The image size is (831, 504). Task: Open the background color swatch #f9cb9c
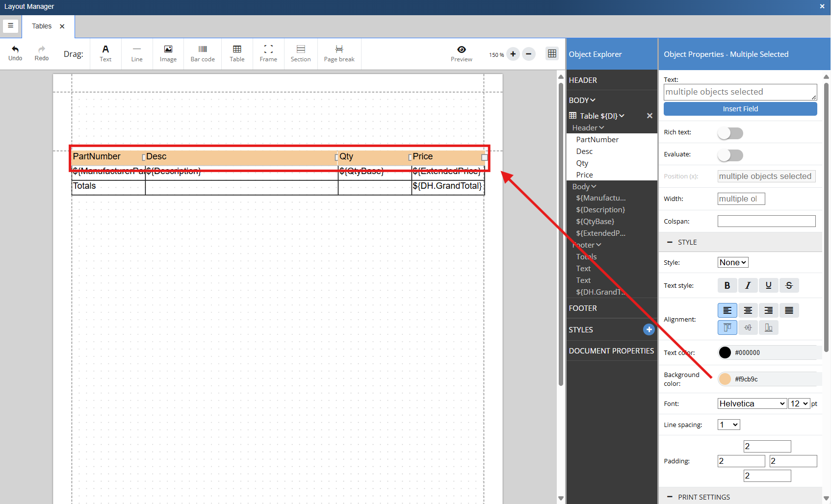tap(725, 379)
